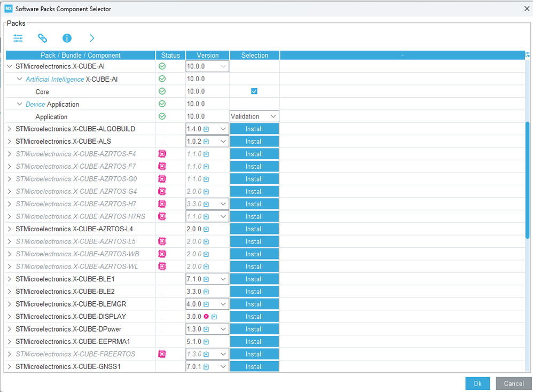Click the chain link dependencies icon
This screenshot has width=533, height=392.
tap(43, 38)
